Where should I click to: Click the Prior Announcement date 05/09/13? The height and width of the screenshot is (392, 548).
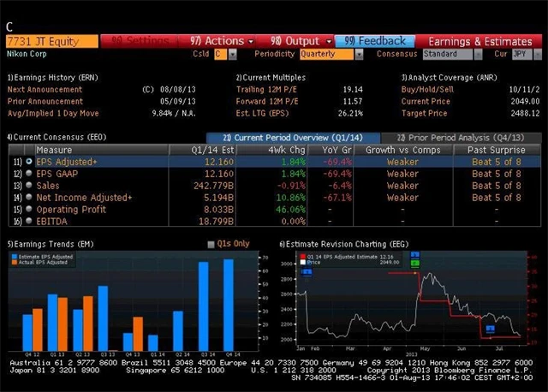pyautogui.click(x=178, y=101)
